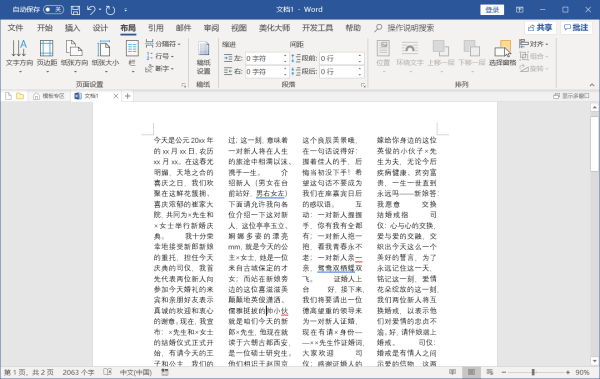The height and width of the screenshot is (379, 600).
Task: Open the 行号 line numbers dropdown
Action: point(160,56)
